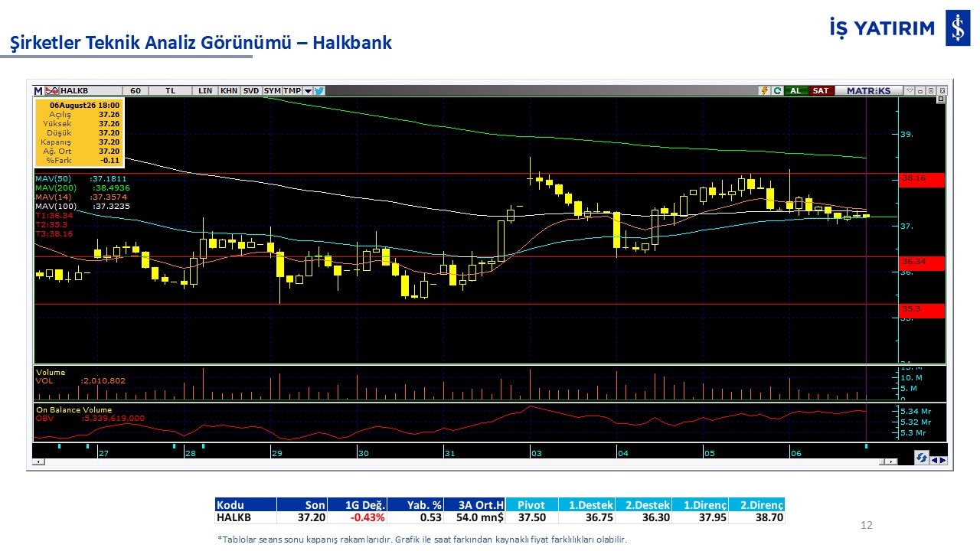Screen dimensions: 980x551
Task: Click the Pivot column header
Action: [531, 505]
